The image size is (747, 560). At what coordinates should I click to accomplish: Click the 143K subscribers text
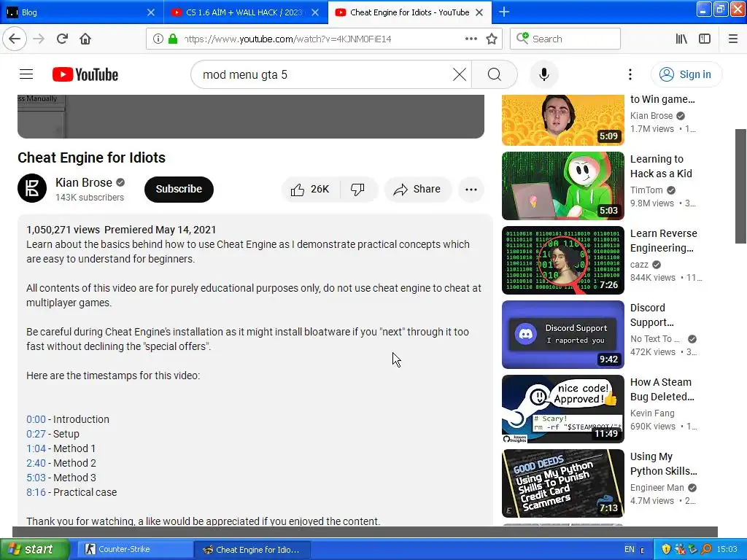pos(90,197)
